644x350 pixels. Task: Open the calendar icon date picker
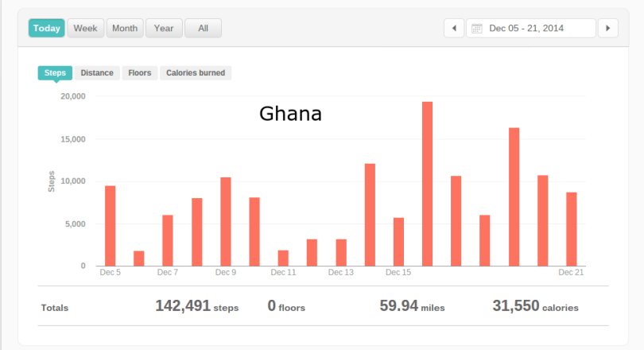coord(477,29)
